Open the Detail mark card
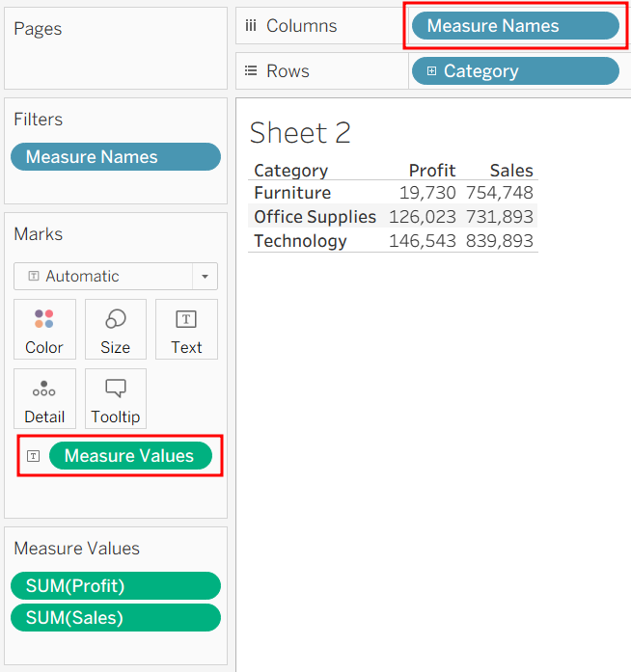Image resolution: width=631 pixels, height=672 pixels. coord(44,398)
